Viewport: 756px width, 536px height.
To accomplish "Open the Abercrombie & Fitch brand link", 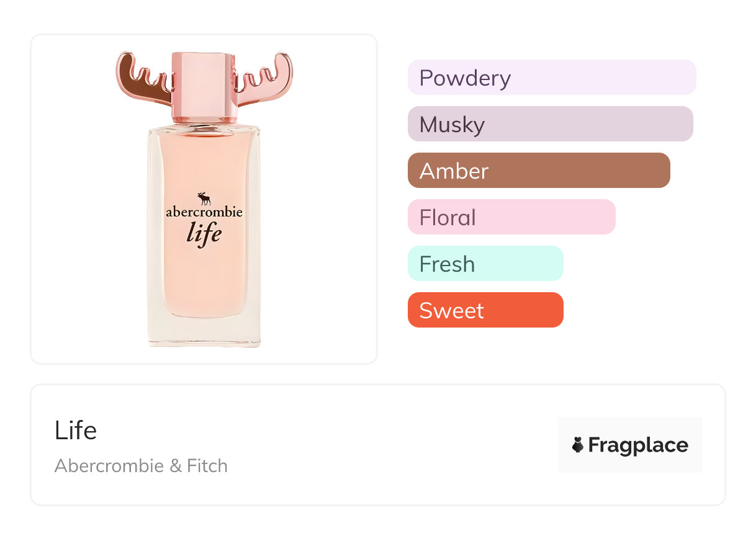I will click(x=141, y=466).
